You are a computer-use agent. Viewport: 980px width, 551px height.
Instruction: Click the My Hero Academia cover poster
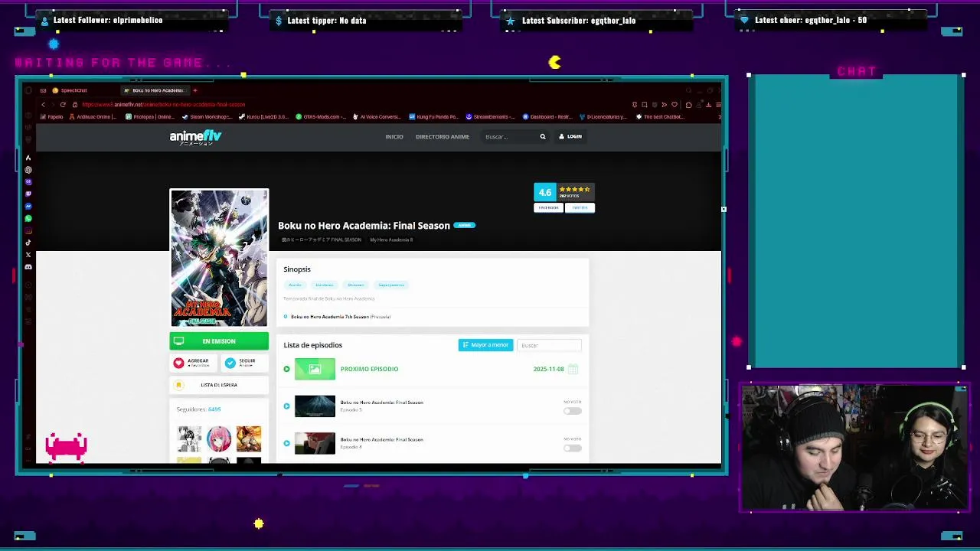point(219,258)
